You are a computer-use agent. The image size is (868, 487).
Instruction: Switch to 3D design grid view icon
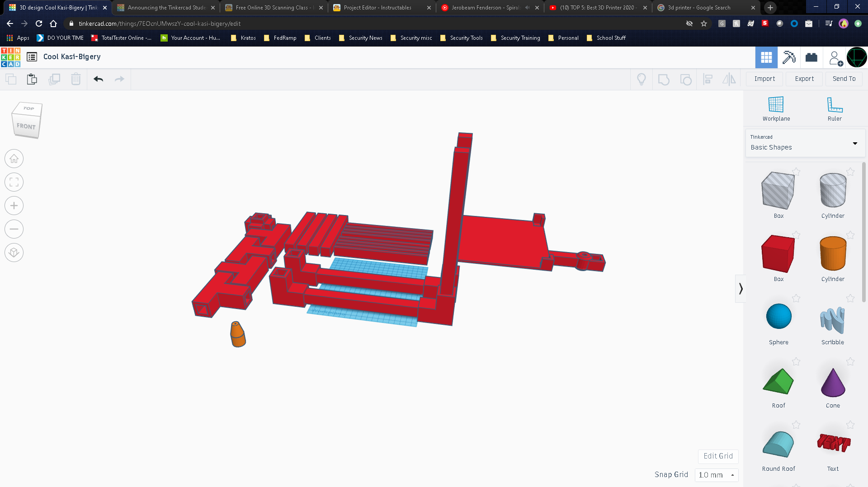766,57
